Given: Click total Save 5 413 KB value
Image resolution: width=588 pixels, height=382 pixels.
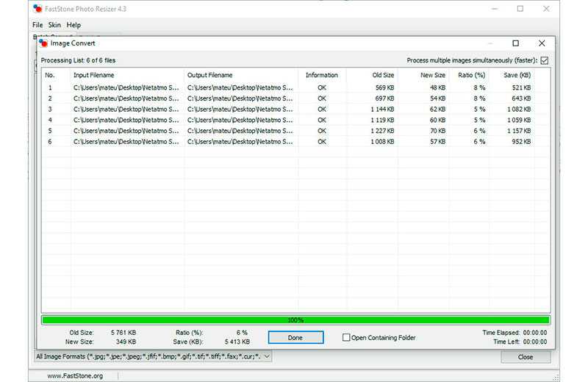Looking at the screenshot, I should 237,342.
